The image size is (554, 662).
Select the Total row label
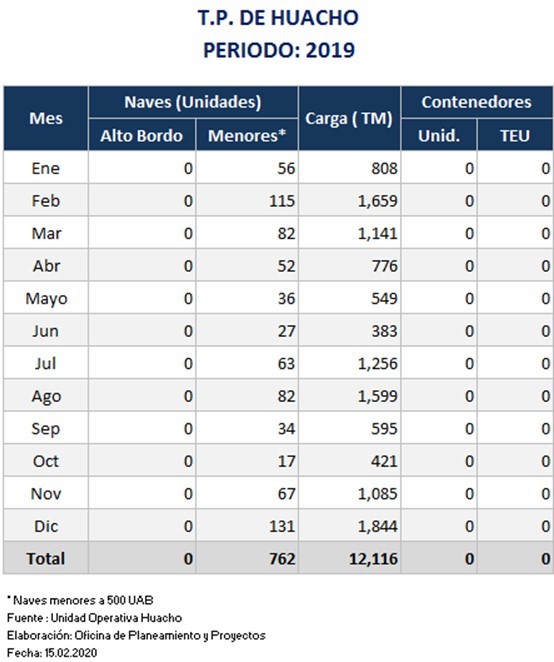coord(46,559)
